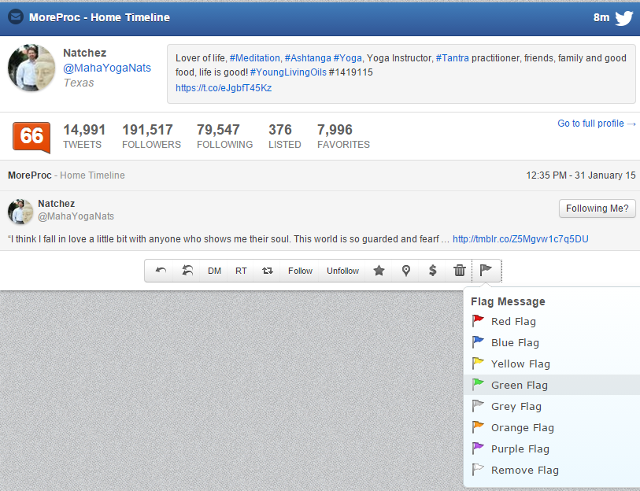Image resolution: width=640 pixels, height=491 pixels.
Task: Choose Orange Flag menu entry
Action: (552, 428)
